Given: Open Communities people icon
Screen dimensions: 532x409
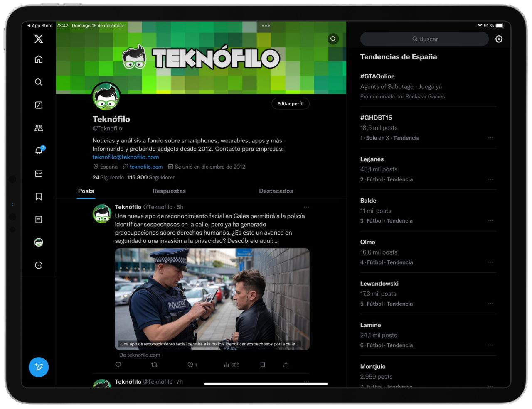Looking at the screenshot, I should pyautogui.click(x=39, y=128).
